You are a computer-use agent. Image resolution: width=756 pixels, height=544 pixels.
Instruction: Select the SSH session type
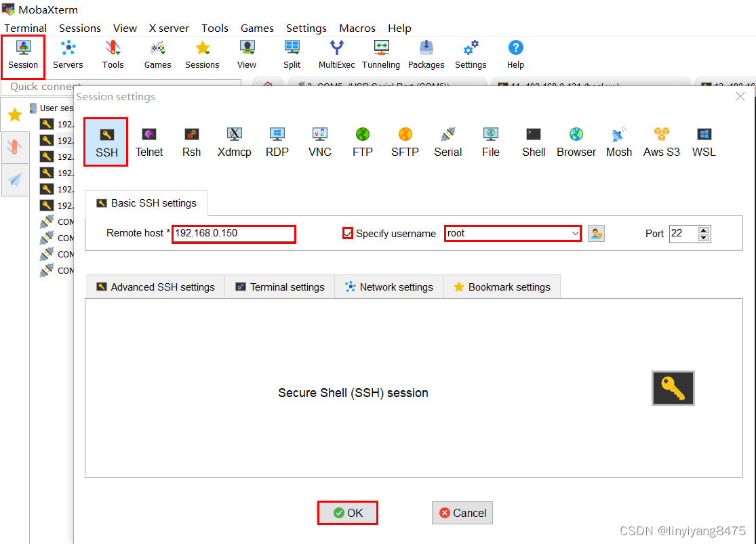coord(105,142)
